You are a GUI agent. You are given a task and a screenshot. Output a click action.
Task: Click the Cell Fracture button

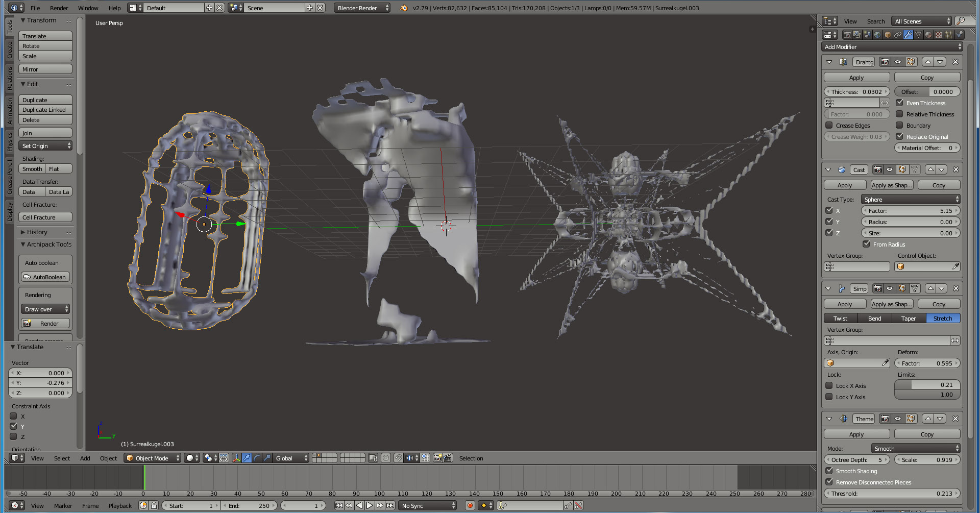45,217
